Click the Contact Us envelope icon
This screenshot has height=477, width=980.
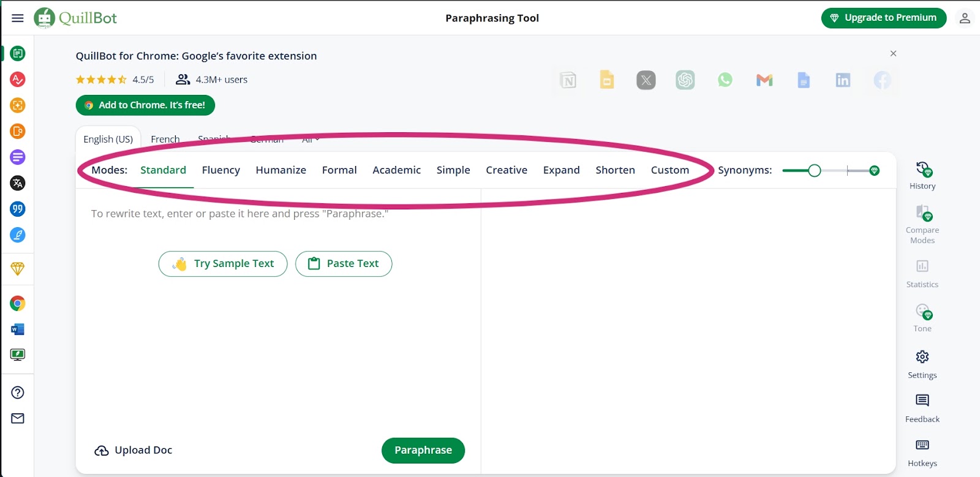pyautogui.click(x=18, y=418)
